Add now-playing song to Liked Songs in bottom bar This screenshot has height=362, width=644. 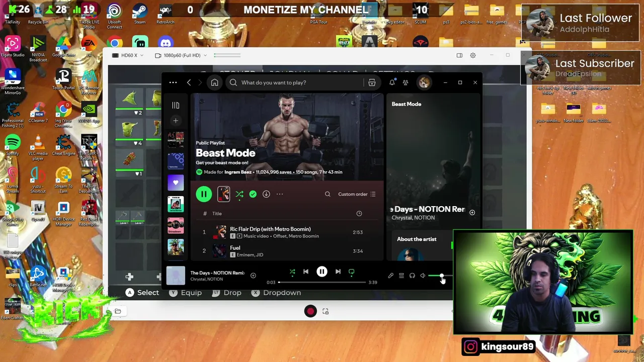point(253,276)
